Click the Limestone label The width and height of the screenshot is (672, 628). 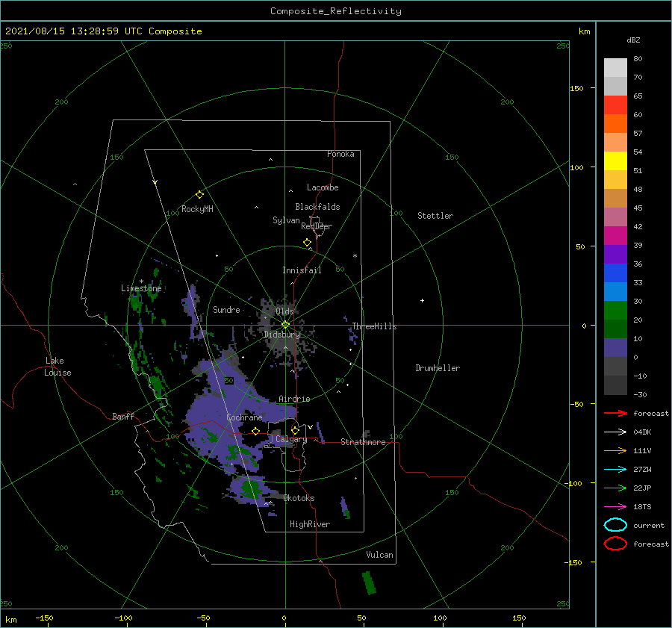pos(141,288)
